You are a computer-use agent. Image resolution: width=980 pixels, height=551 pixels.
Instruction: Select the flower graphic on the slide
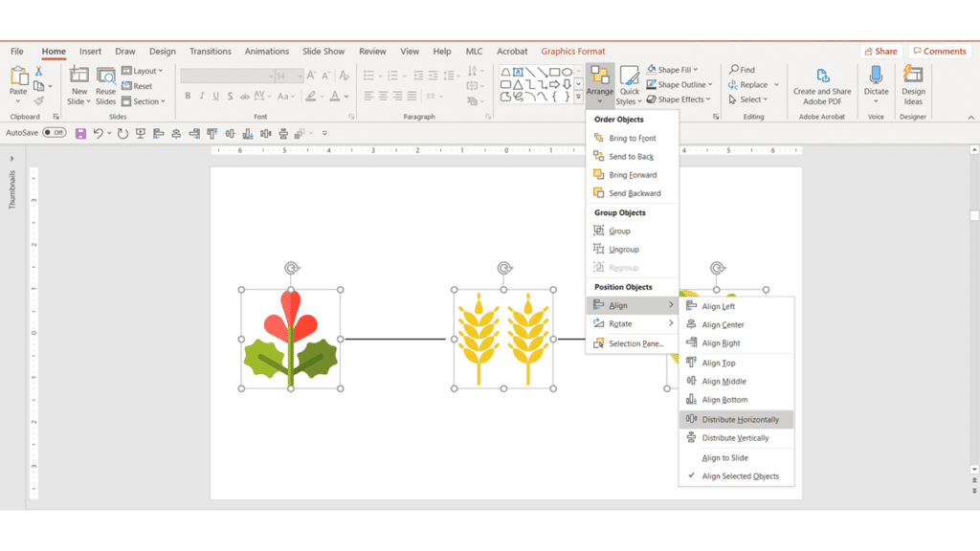[x=290, y=340]
